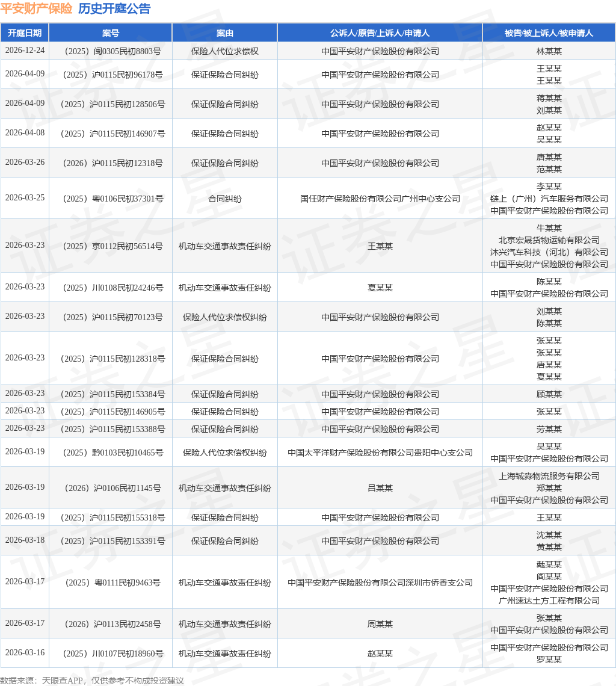Select the 2026-12-24 date cell

click(x=25, y=51)
